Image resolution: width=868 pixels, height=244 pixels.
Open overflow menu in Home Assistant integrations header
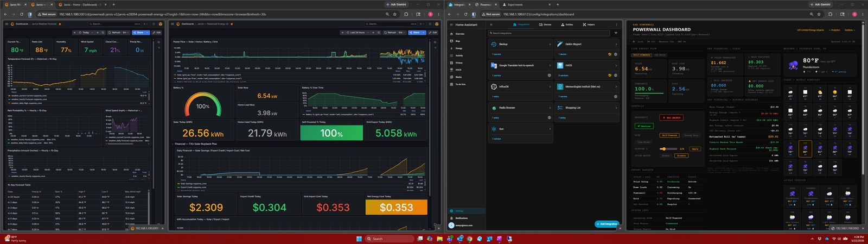click(616, 24)
